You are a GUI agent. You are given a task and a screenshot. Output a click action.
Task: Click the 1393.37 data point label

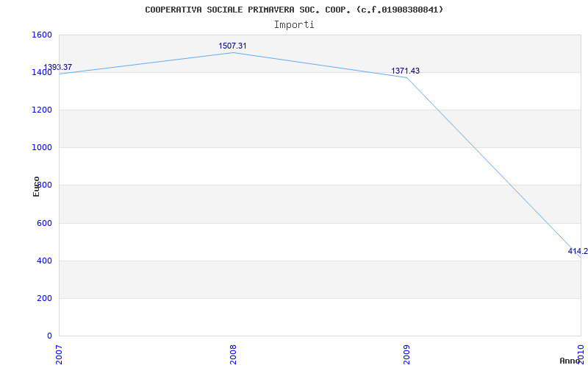tap(57, 67)
